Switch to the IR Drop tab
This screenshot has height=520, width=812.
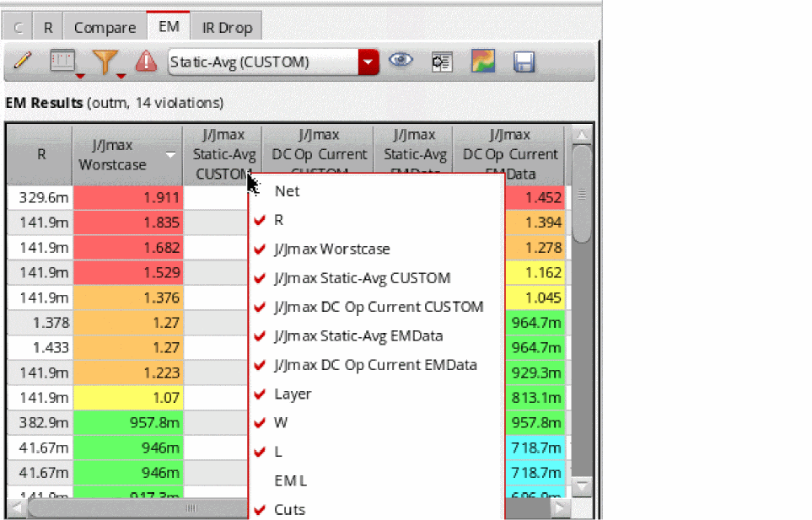point(227,28)
